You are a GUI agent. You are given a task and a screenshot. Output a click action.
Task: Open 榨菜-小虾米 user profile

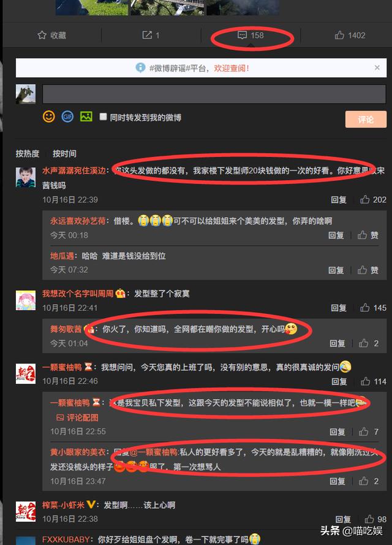pyautogui.click(x=63, y=505)
